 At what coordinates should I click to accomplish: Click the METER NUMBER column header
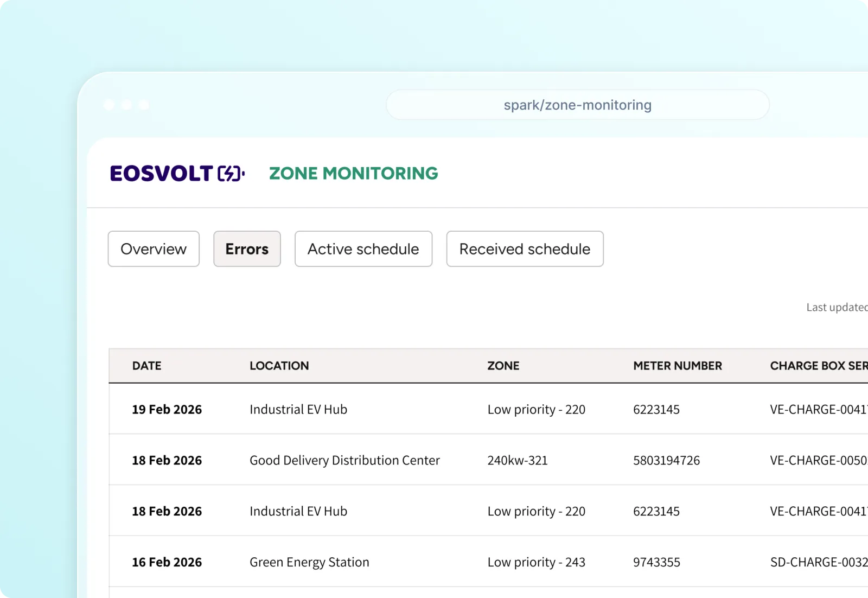pyautogui.click(x=677, y=366)
